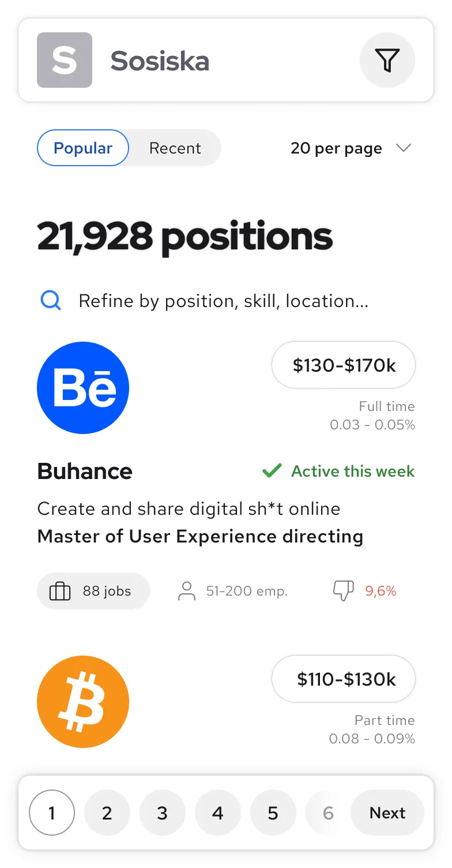Open filters with the funnel icon
Image resolution: width=452 pixels, height=868 pixels.
(x=387, y=60)
